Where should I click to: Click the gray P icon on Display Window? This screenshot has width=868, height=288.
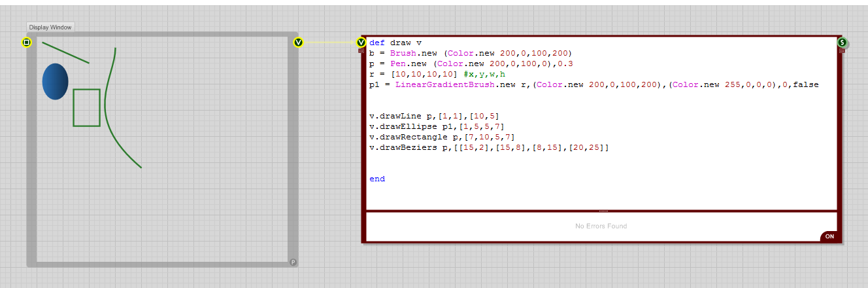click(x=293, y=262)
